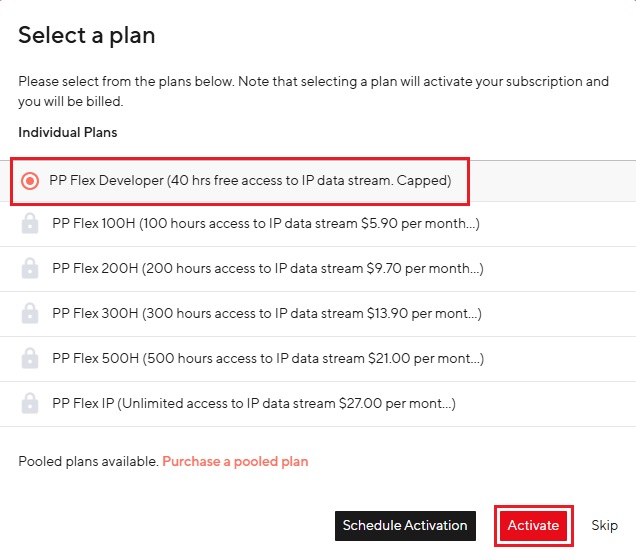Screen dimensions: 636x560
Task: Activate the selected plan
Action: click(x=533, y=525)
